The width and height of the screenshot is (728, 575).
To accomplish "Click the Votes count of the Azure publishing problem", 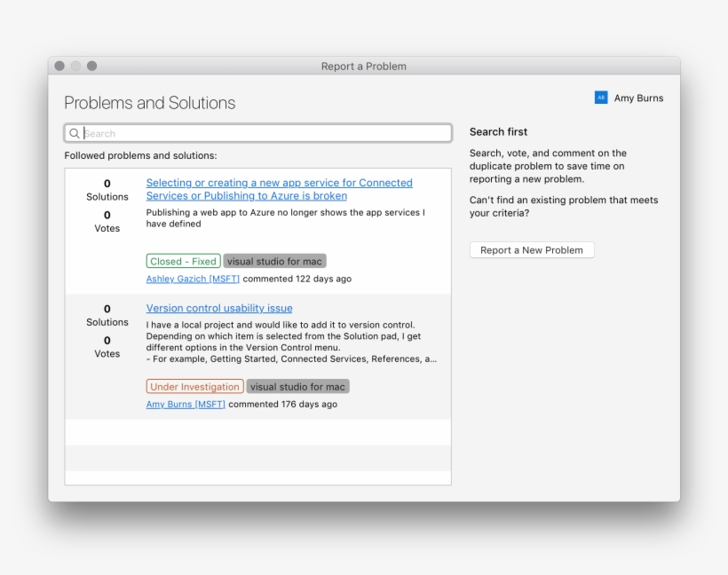I will [x=107, y=221].
